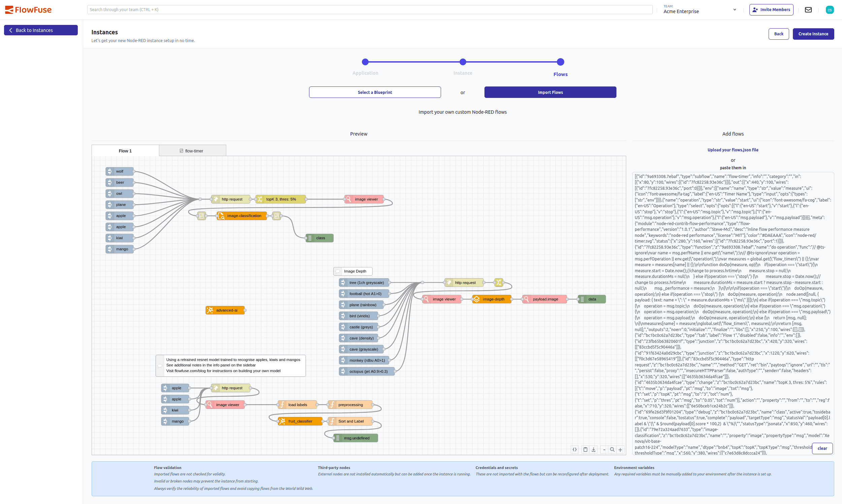Toggle the Select a Blueprint option
842x504 pixels.
click(374, 92)
